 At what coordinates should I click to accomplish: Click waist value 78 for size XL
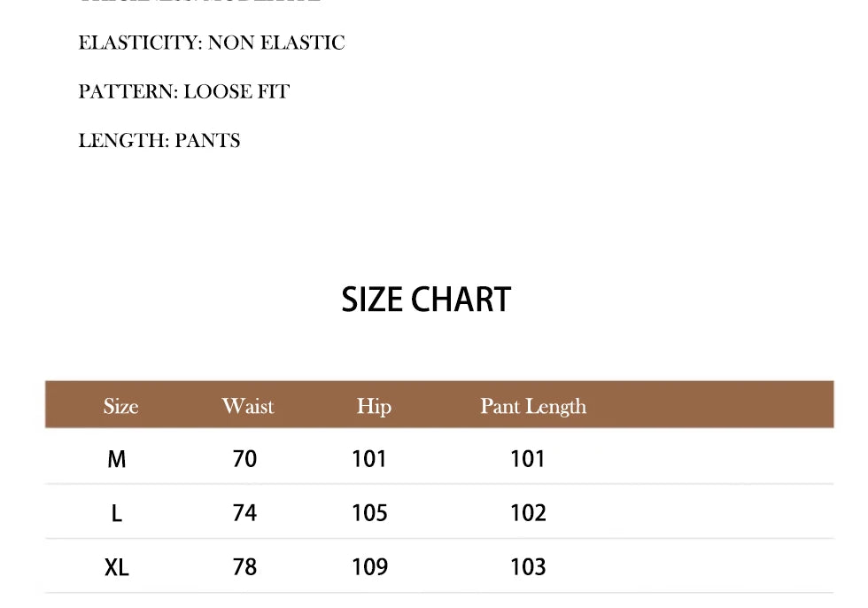244,567
